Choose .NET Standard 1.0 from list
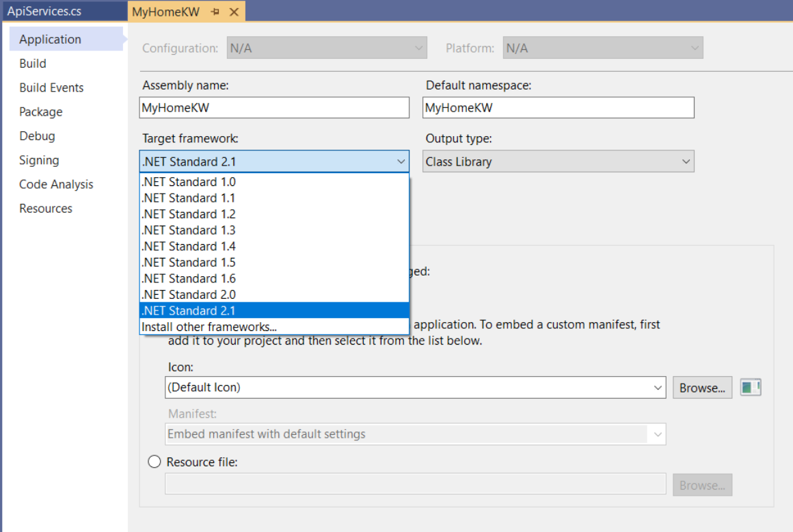Screen dimensions: 793x532 (x=274, y=181)
